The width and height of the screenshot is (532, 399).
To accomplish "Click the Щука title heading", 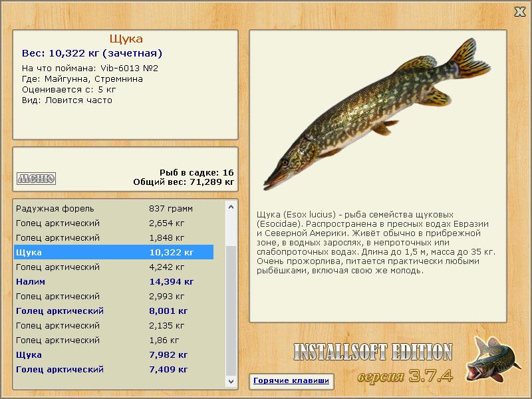I will [126, 39].
